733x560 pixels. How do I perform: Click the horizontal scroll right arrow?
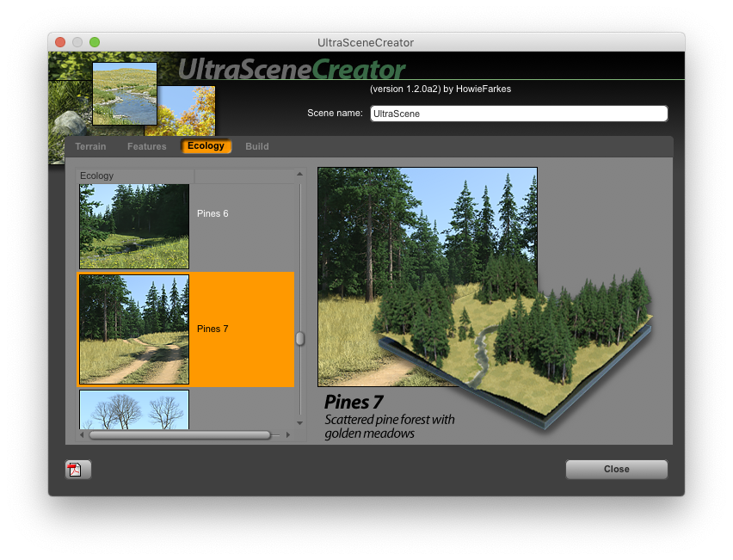pos(288,434)
